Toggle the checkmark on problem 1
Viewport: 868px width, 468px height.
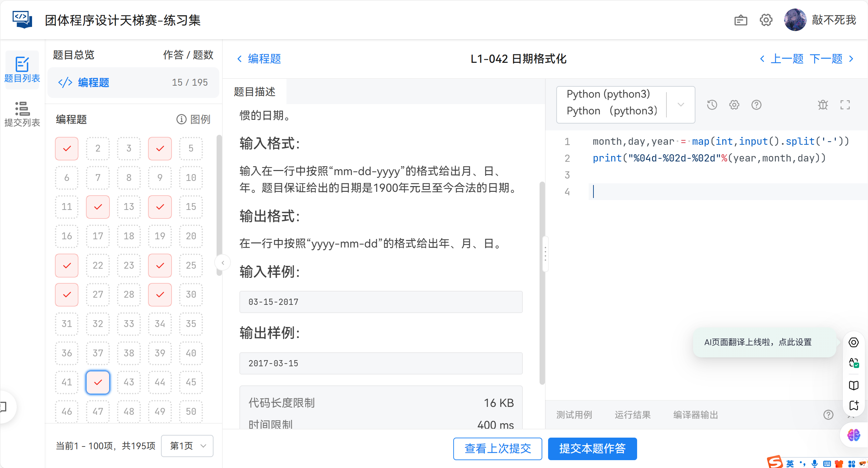(67, 148)
